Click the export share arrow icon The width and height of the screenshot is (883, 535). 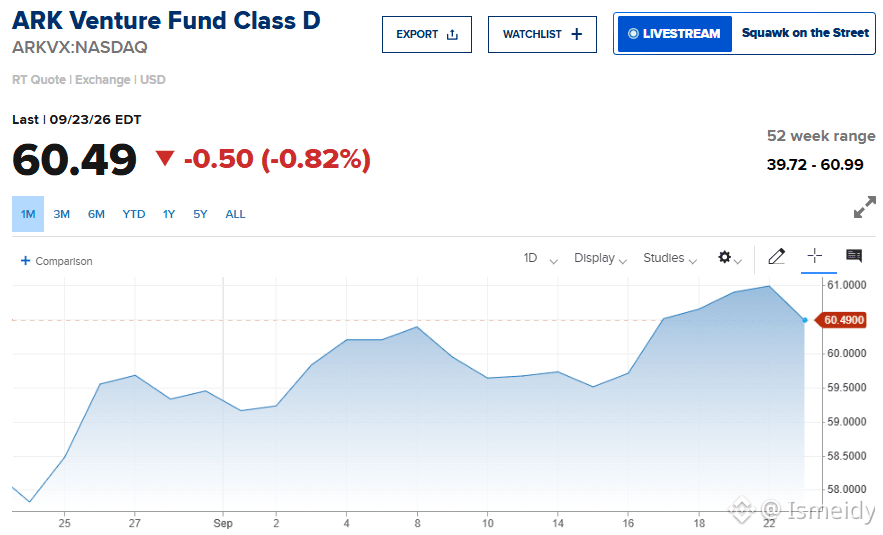click(x=452, y=35)
